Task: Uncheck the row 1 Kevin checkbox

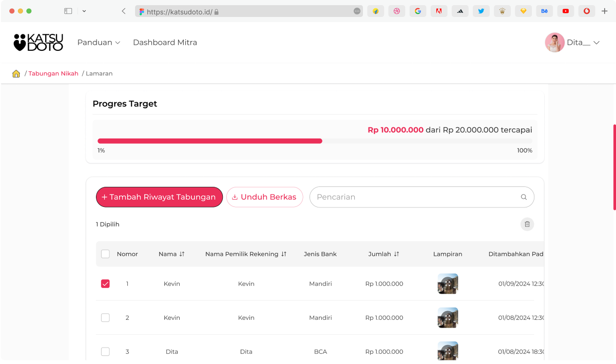Action: 105,283
